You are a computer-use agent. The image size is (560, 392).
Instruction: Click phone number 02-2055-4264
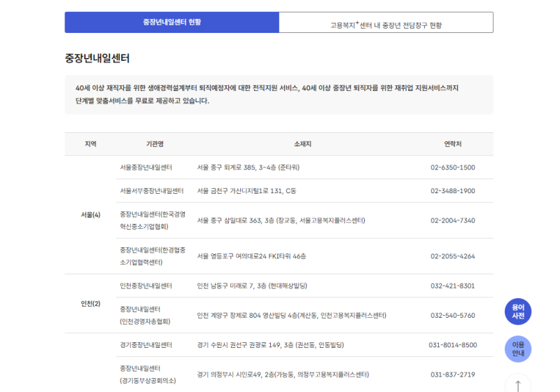click(x=452, y=256)
